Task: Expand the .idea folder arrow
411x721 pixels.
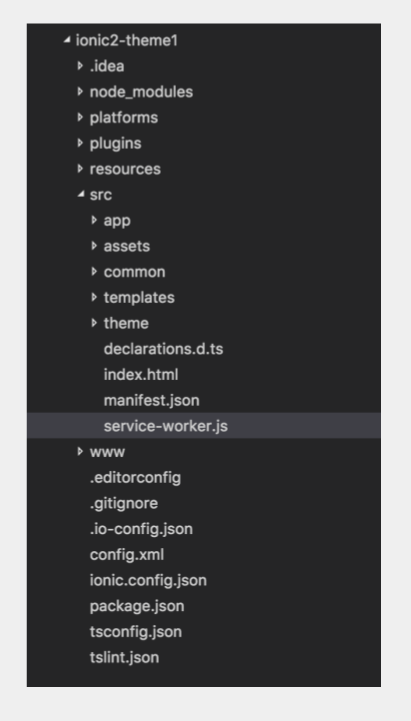Action: tap(80, 66)
